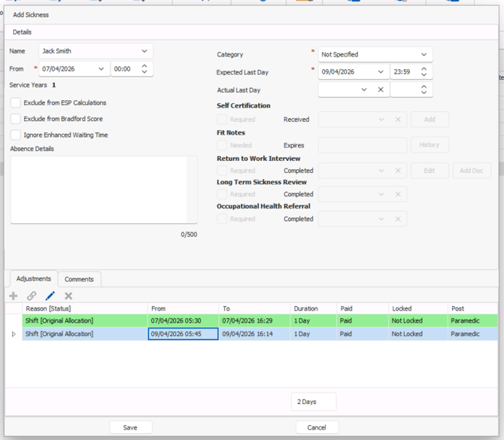Clear the Actual Last Day date
Screen dimensions: 504x440
point(381,90)
